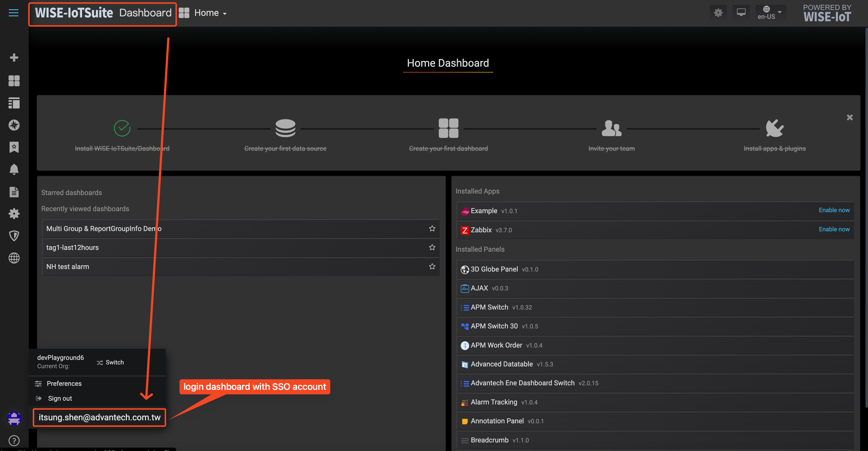This screenshot has height=451, width=868.
Task: Open the hamburger menu top left
Action: 14,13
